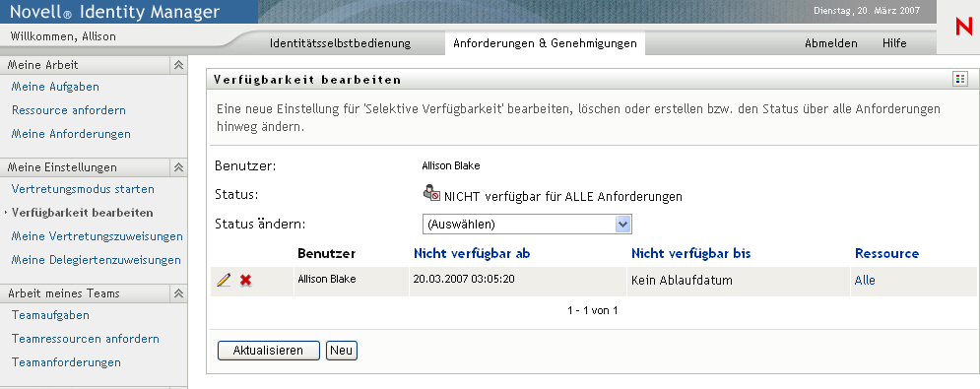Click Abmelden to log out
Screen dimensions: 980x389
830,43
